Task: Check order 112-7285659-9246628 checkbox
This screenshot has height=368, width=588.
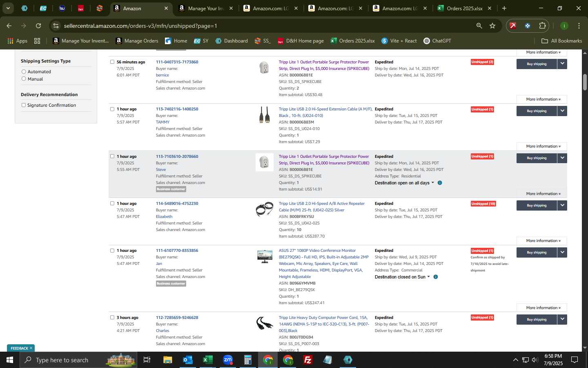Action: 112,317
